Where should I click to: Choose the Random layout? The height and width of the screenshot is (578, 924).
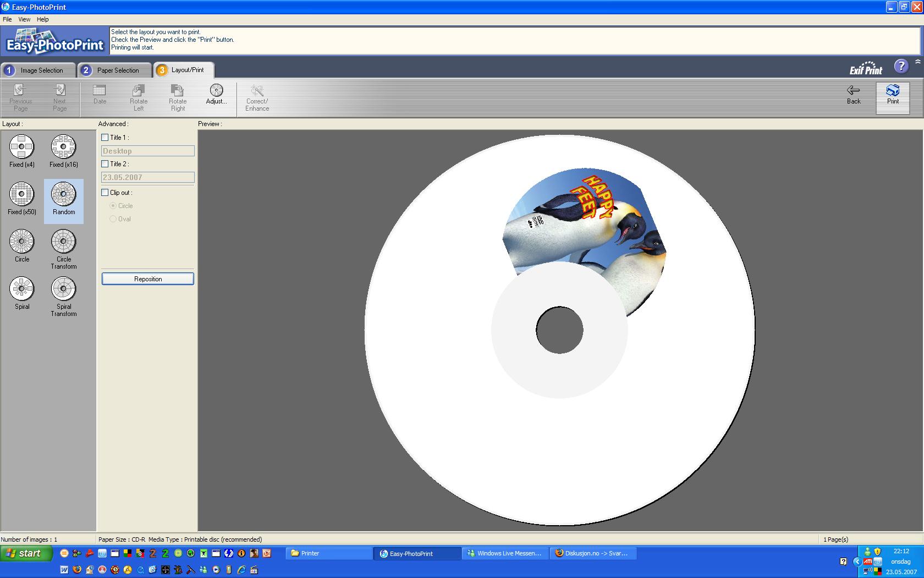tap(64, 201)
